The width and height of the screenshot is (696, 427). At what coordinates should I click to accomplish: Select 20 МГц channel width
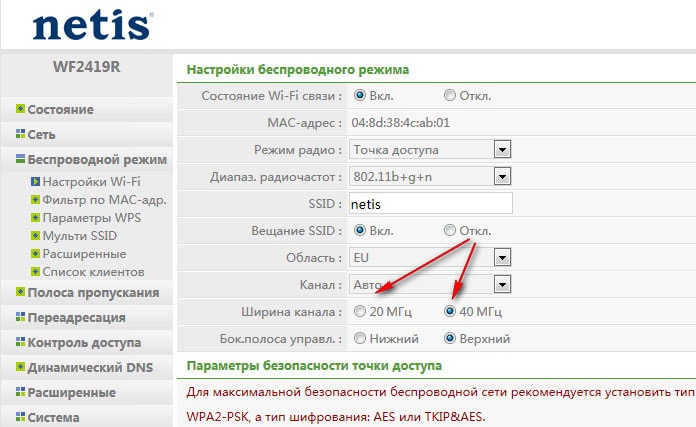tap(360, 312)
